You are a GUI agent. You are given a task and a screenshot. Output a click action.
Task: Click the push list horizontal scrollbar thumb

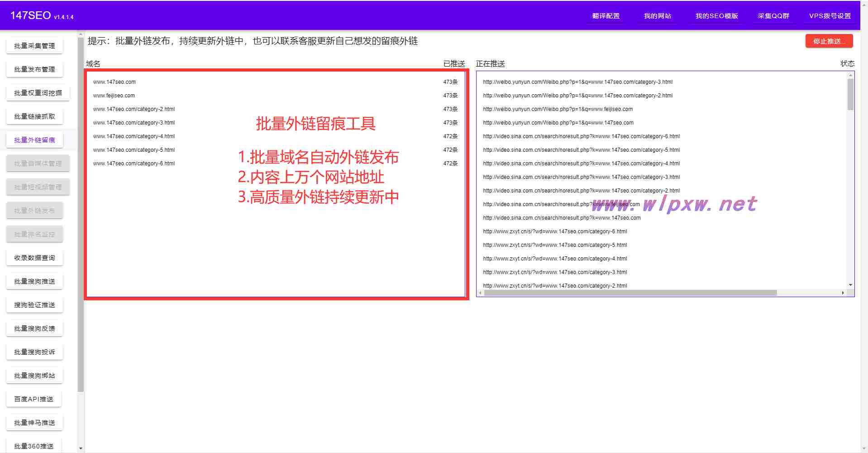[630, 293]
